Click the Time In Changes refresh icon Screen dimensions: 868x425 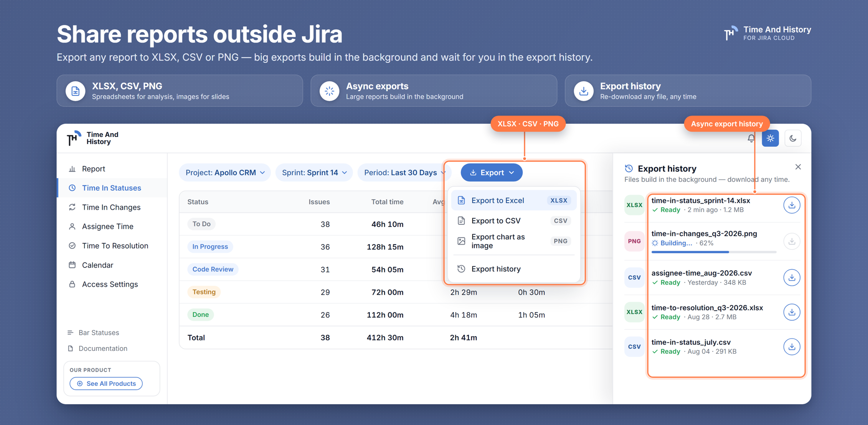[72, 207]
